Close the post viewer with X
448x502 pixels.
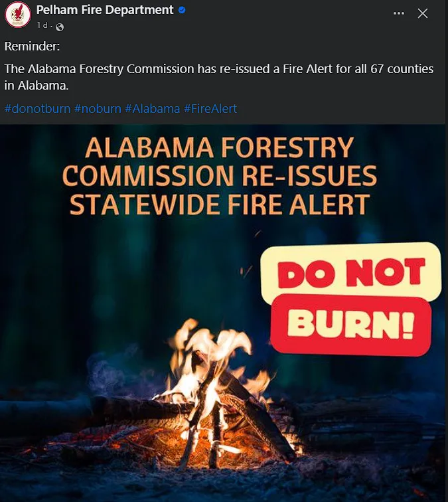423,13
